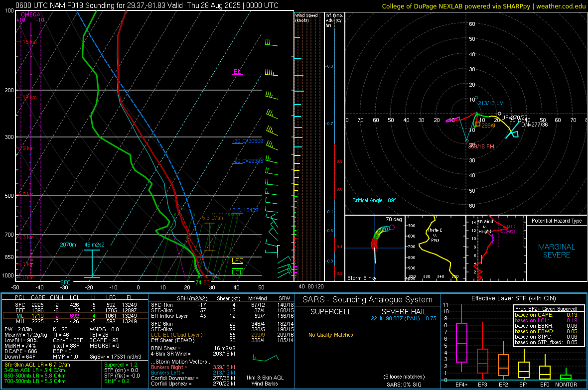Click the 'LCL-EL (Cloud Layer)' shear row
588x390 pixels.
222,335
